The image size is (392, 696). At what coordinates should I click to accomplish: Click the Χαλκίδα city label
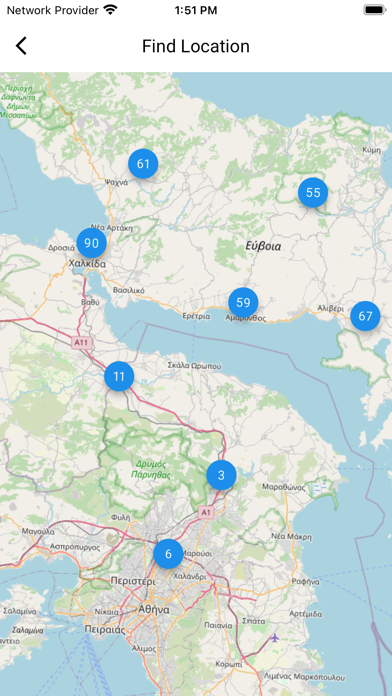87,264
